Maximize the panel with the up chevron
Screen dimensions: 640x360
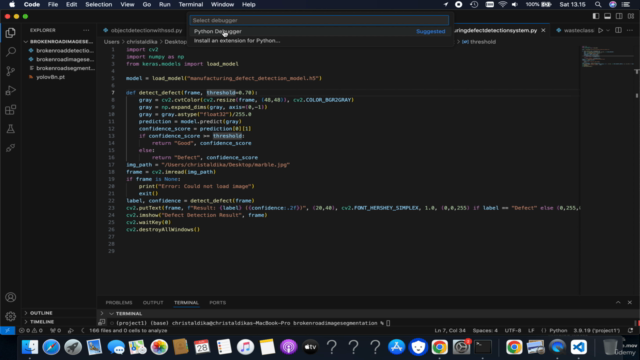click(x=618, y=302)
